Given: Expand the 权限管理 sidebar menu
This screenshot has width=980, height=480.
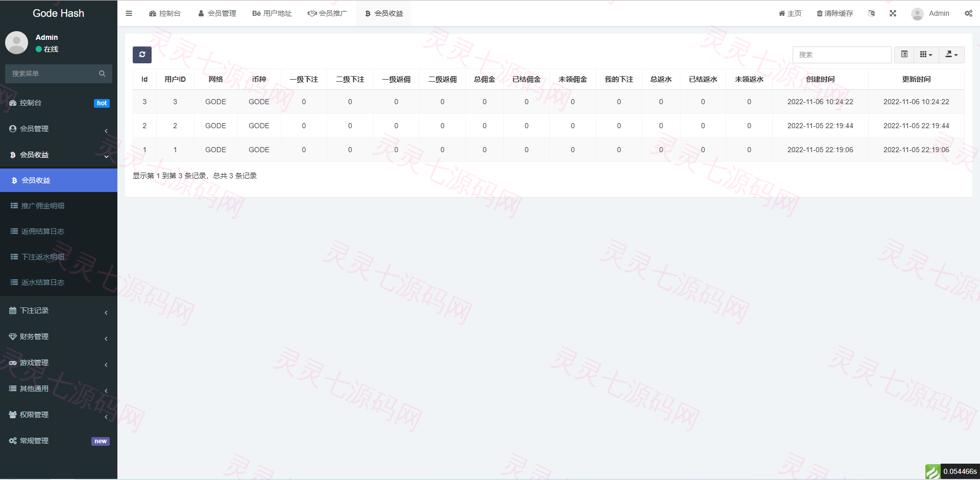Looking at the screenshot, I should pyautogui.click(x=59, y=415).
